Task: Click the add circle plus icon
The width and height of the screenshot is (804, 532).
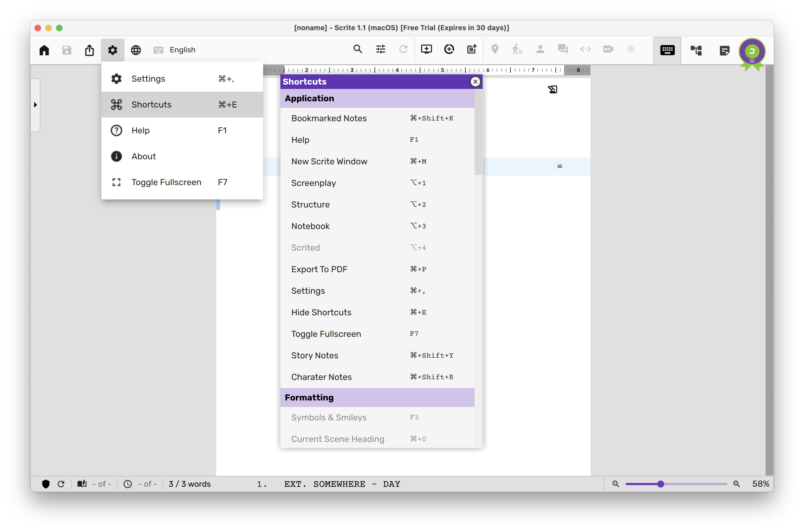Action: [x=449, y=49]
